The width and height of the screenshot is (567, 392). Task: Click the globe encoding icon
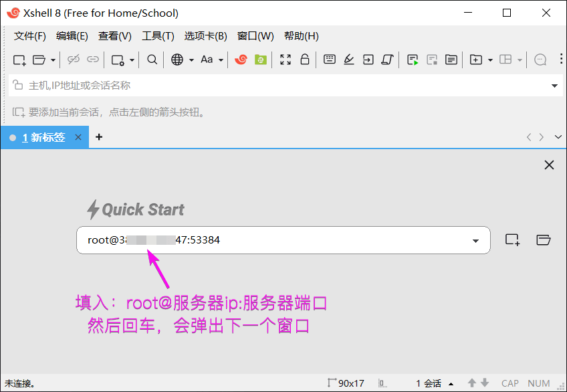coord(177,60)
